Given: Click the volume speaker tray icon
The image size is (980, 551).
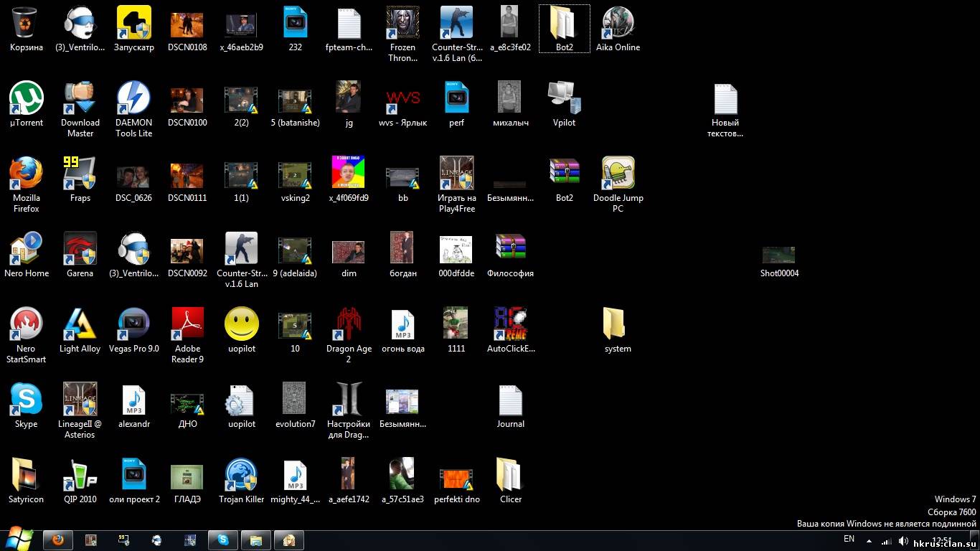Looking at the screenshot, I should (x=903, y=541).
